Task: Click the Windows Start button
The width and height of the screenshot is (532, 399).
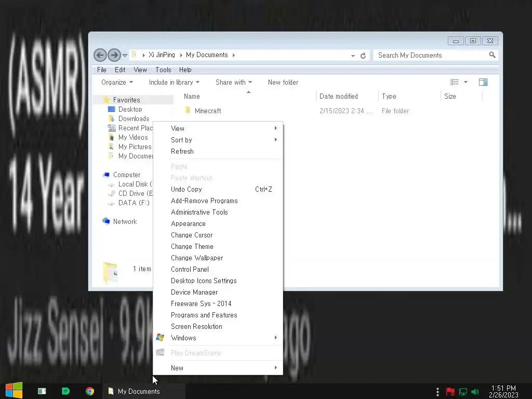Action: [14, 391]
